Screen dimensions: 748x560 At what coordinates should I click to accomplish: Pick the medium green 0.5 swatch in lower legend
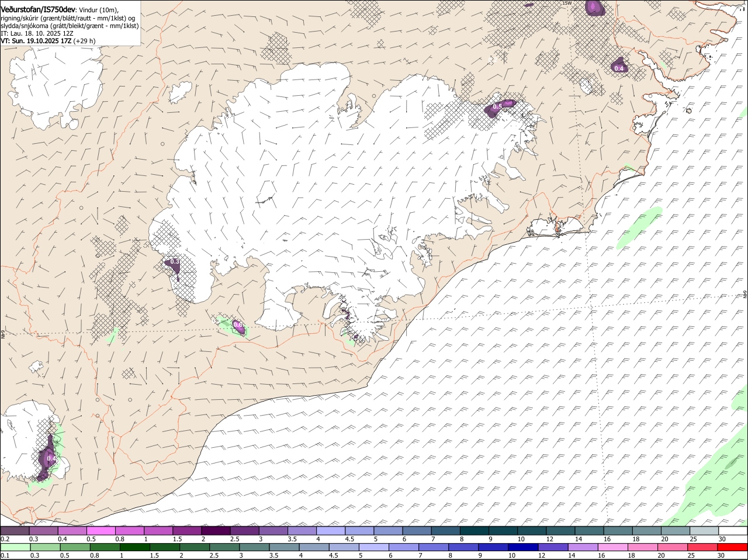[74, 548]
